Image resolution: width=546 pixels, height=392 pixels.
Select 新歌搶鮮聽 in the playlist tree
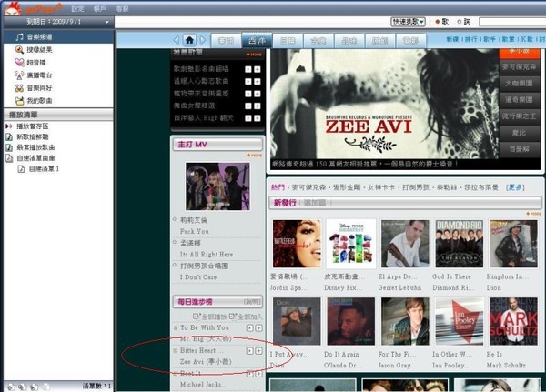pos(33,136)
